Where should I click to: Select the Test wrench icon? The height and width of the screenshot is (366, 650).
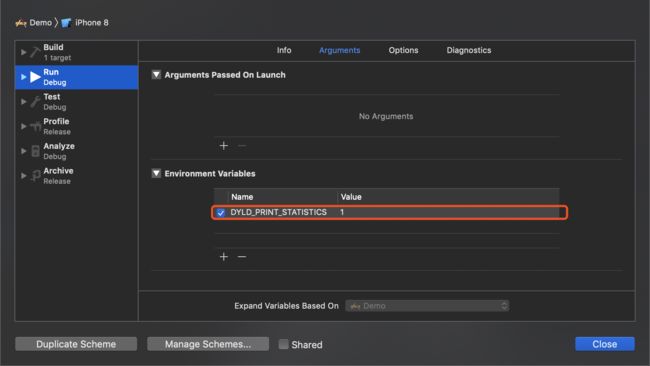[35, 102]
